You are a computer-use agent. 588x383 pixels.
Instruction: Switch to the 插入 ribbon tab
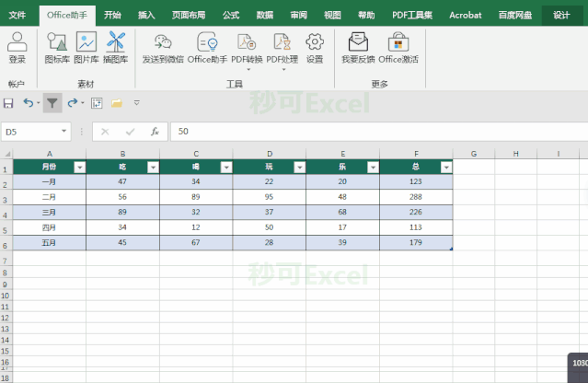146,16
